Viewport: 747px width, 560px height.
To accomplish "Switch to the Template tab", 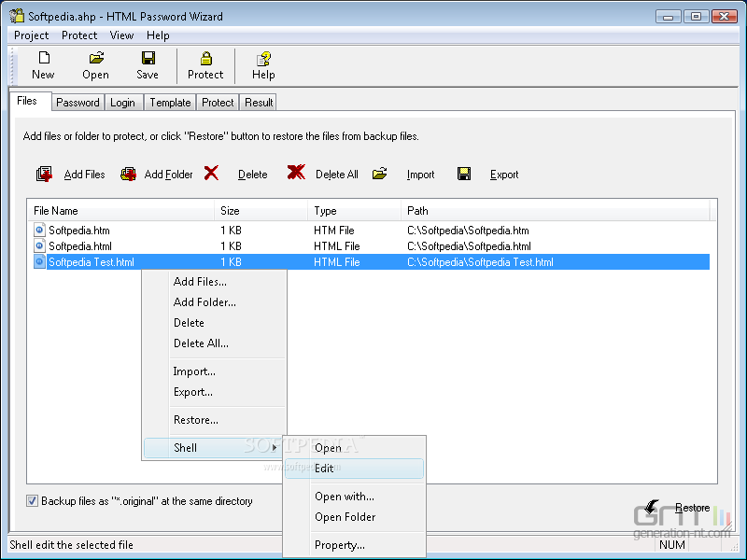I will click(x=170, y=103).
